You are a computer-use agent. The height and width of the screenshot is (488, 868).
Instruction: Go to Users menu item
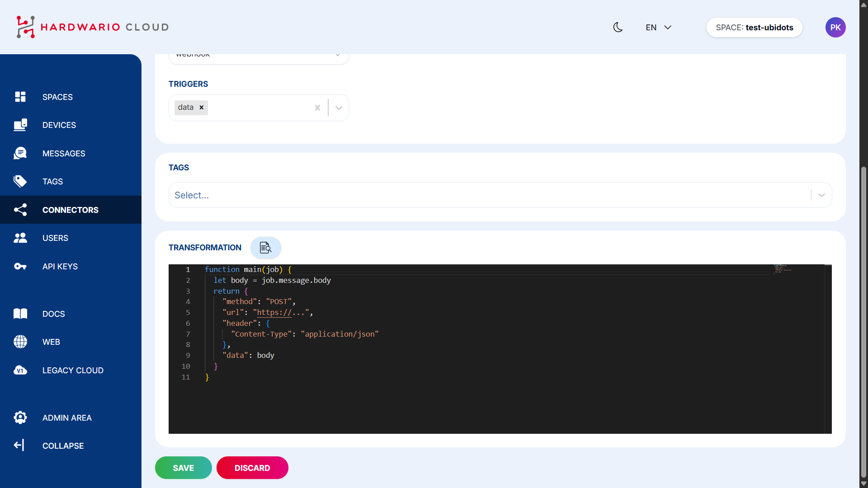pos(55,238)
